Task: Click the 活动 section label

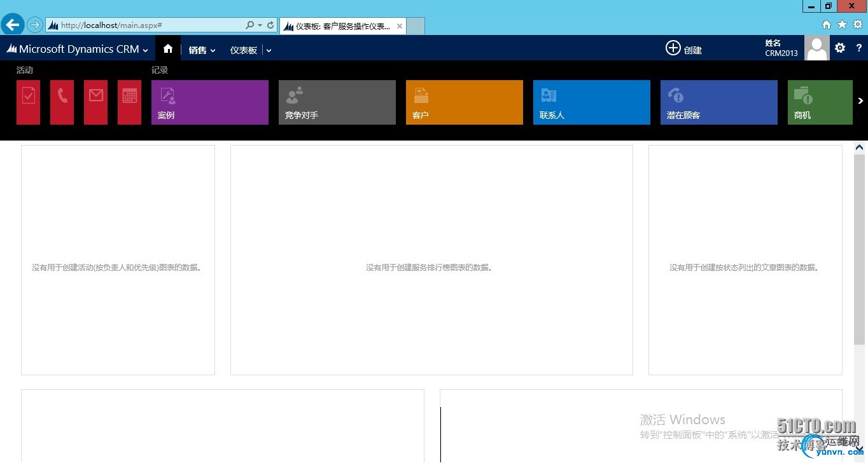Action: [x=25, y=70]
